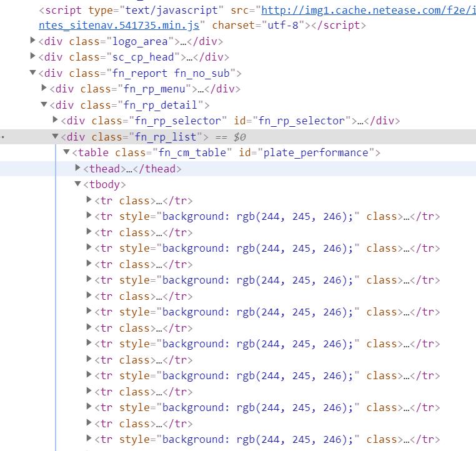Image resolution: width=476 pixels, height=451 pixels.
Task: Collapse the plate_performance table node
Action: click(x=66, y=152)
